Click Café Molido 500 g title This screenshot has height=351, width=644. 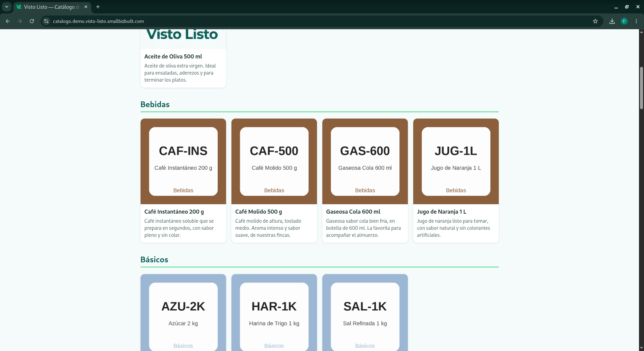click(259, 212)
